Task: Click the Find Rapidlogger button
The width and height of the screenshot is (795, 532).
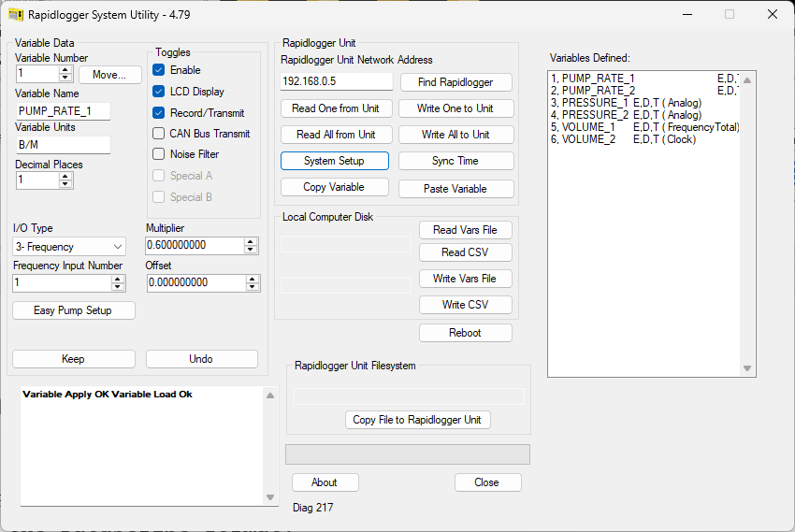Action: 455,82
